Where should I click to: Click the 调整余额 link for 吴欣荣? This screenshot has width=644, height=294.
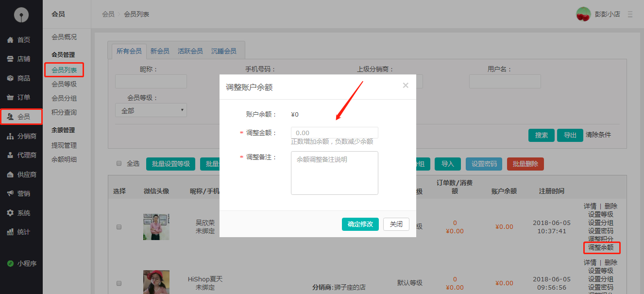(601, 248)
